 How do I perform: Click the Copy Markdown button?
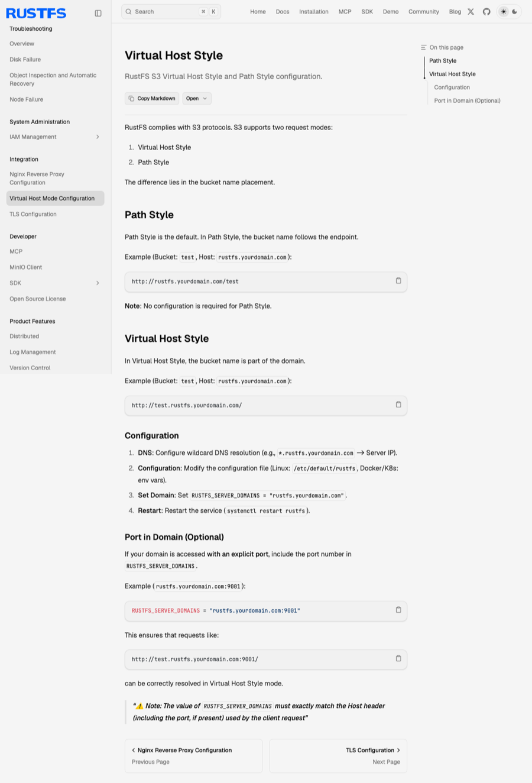click(152, 98)
